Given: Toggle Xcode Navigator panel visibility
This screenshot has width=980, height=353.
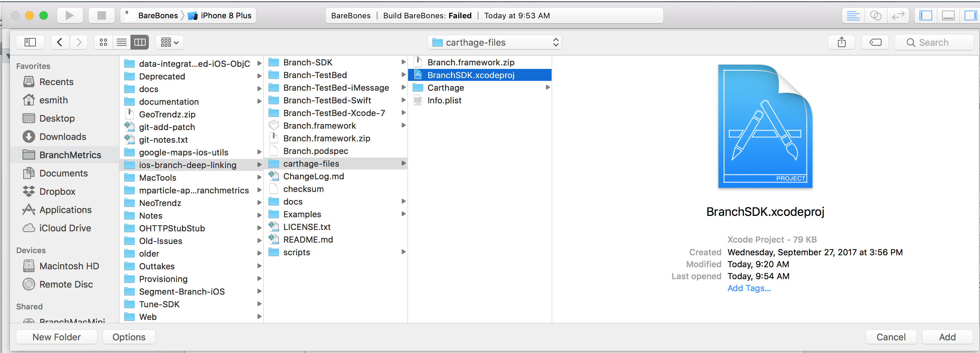Looking at the screenshot, I should point(925,15).
